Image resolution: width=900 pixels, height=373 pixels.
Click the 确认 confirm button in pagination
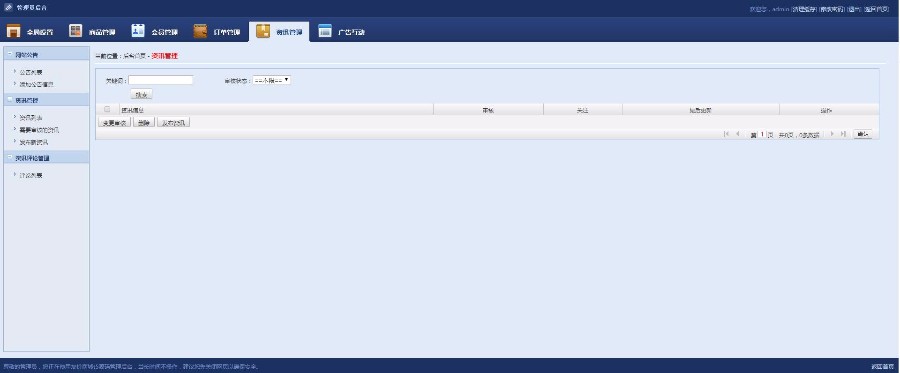pyautogui.click(x=862, y=134)
